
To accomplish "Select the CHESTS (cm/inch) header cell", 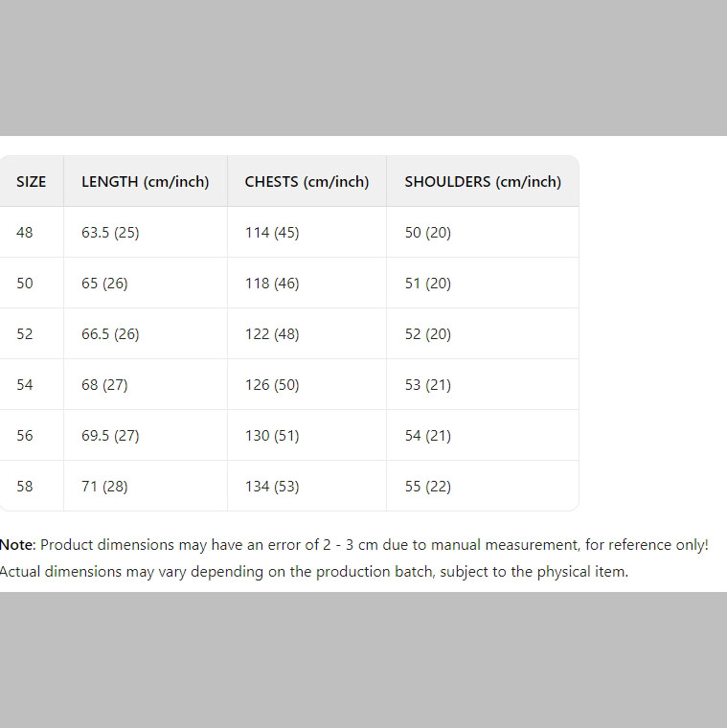I will (x=307, y=182).
